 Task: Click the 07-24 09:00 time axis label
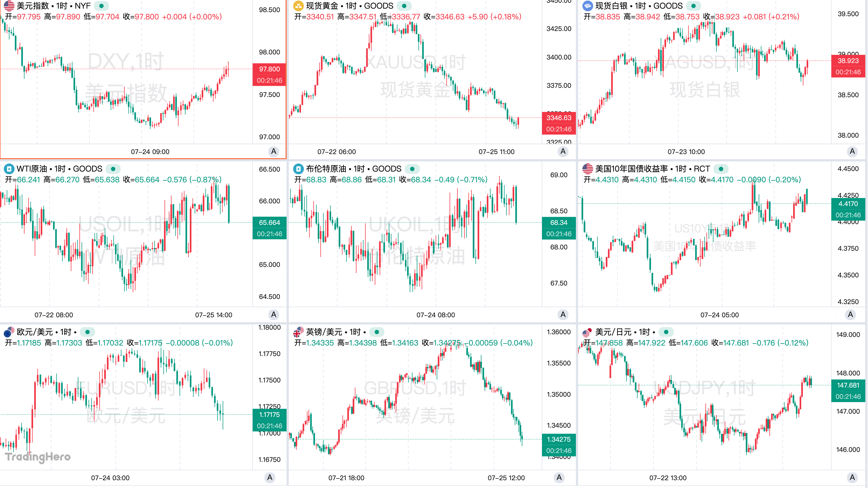click(x=150, y=152)
